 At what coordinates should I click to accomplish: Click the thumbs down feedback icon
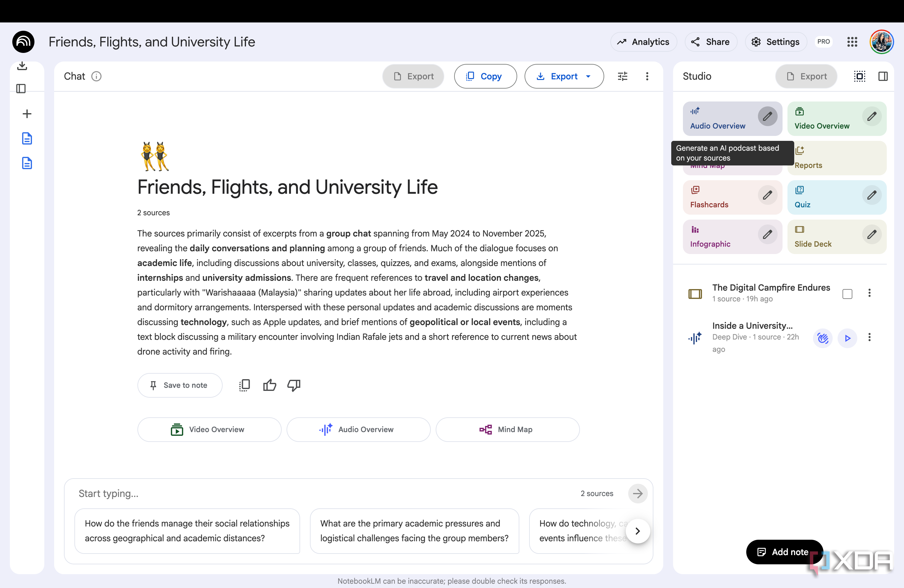[294, 385]
